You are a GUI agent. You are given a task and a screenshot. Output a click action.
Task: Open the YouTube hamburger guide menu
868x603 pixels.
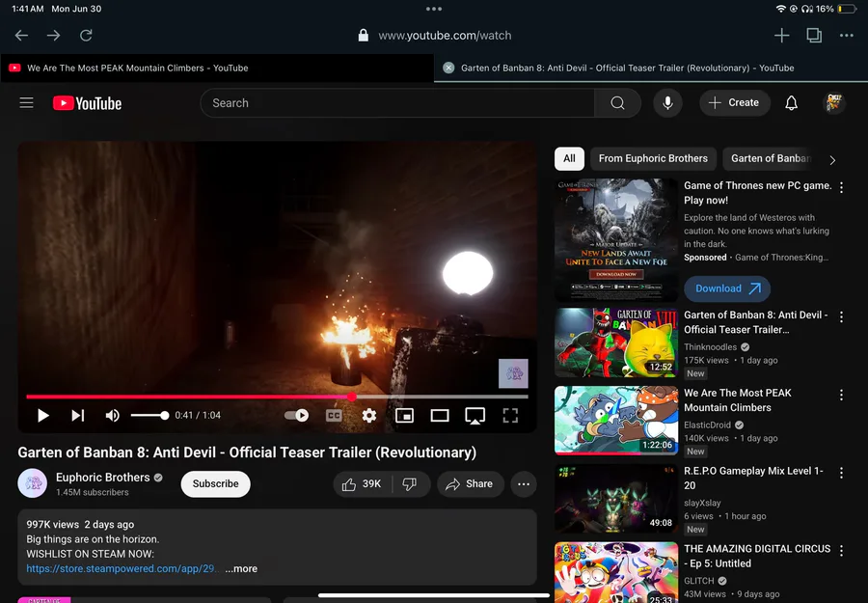click(27, 103)
